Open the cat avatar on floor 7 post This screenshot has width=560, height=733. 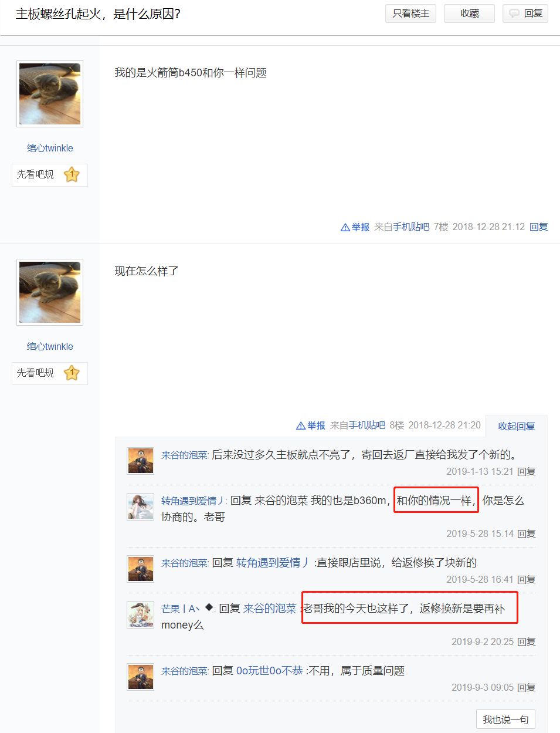(50, 94)
